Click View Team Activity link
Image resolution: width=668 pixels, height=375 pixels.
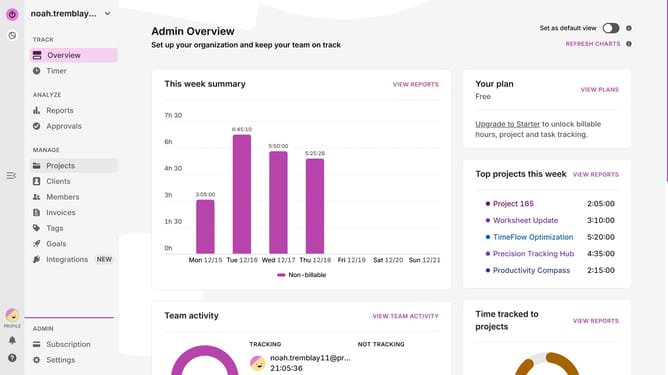point(405,316)
